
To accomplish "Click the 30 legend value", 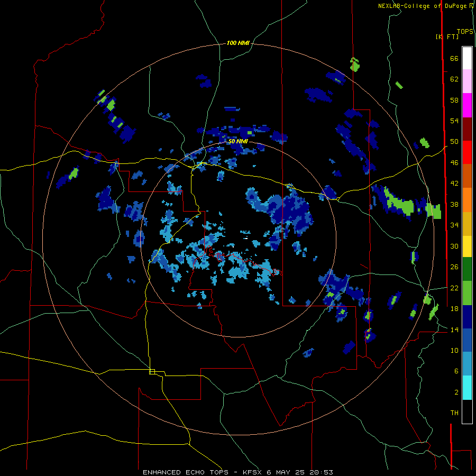I will click(454, 246).
